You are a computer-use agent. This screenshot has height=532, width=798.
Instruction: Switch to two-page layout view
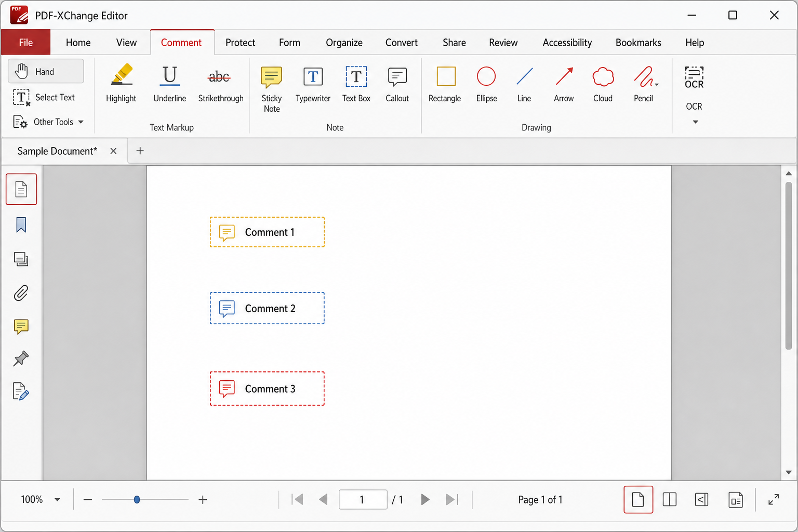tap(670, 500)
